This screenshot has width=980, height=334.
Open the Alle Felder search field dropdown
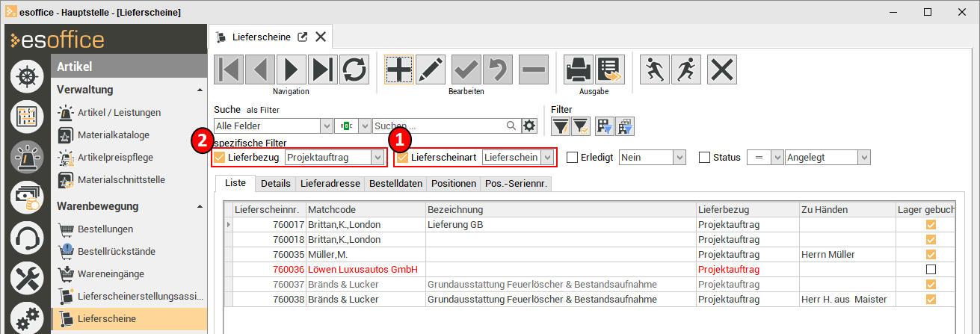(x=326, y=126)
